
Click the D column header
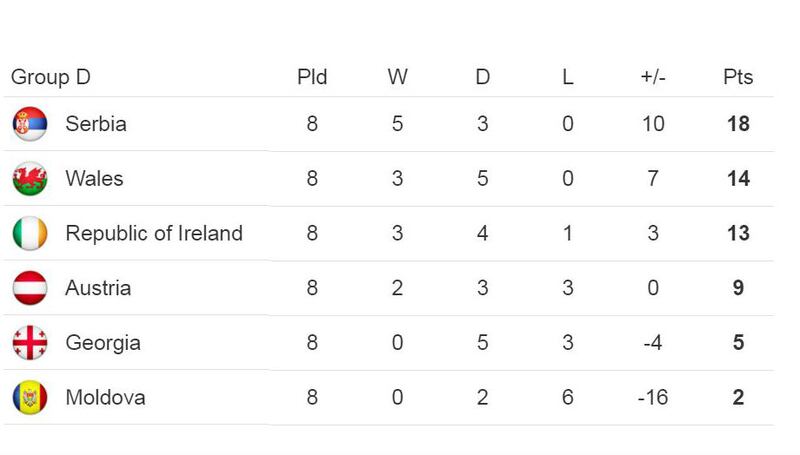point(483,77)
